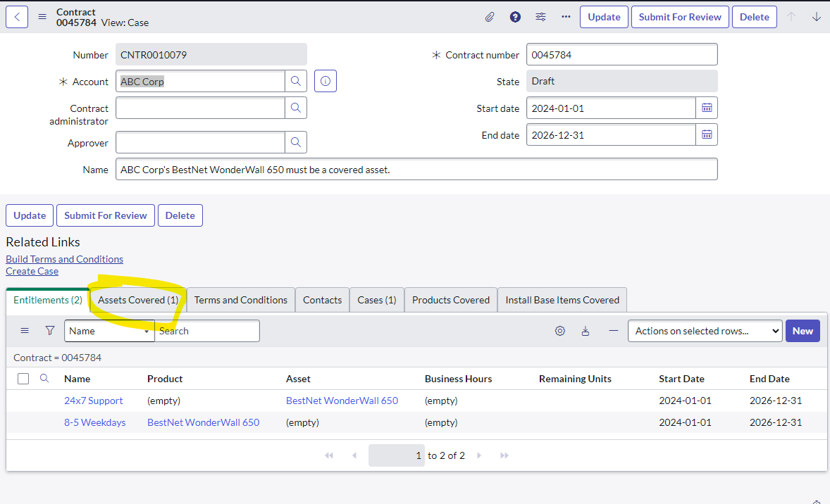Image resolution: width=830 pixels, height=504 pixels.
Task: Attach a file using the paperclip icon
Action: [x=490, y=16]
